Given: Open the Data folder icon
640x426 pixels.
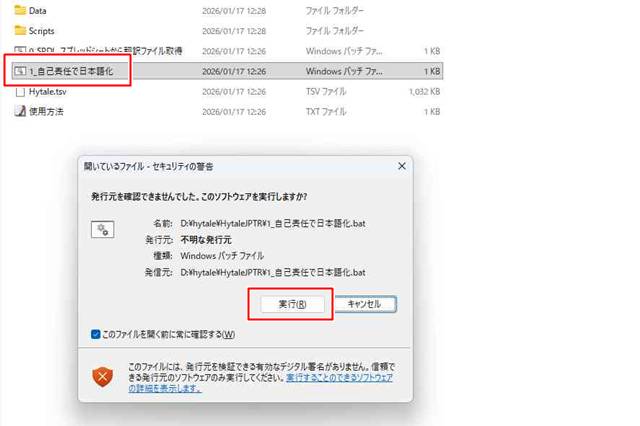Looking at the screenshot, I should click(x=20, y=10).
